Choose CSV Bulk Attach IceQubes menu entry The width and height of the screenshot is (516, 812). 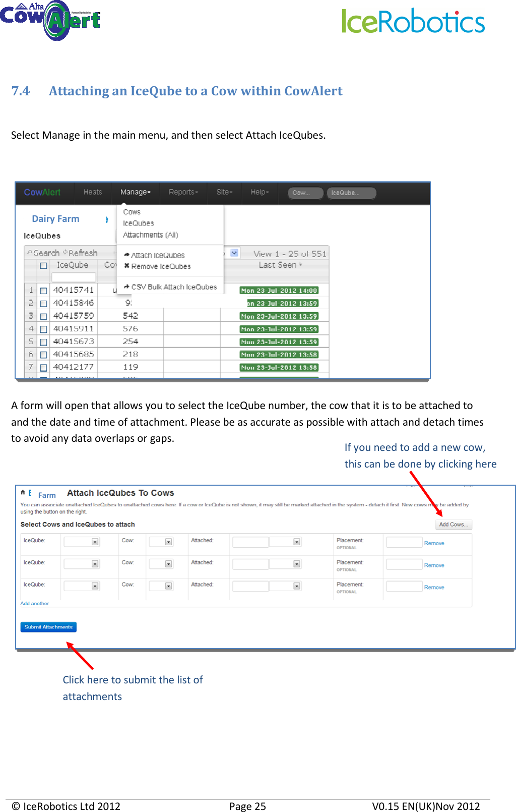[x=174, y=286]
